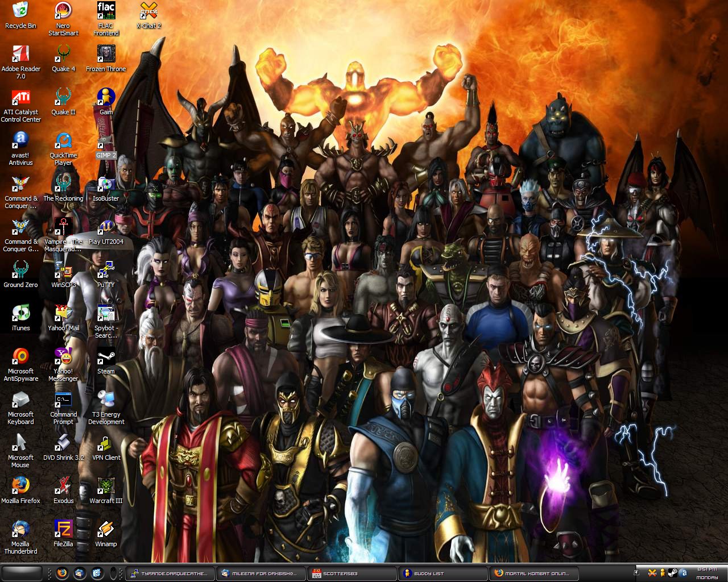Select the Command & Conquer G... icon
The width and height of the screenshot is (728, 582).
pos(20,235)
